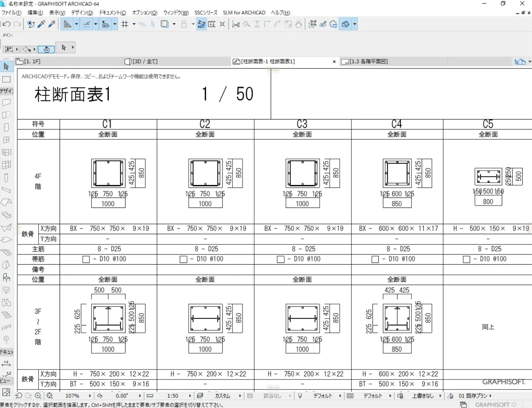This screenshot has width=532, height=408.
Task: Select the Column tool in toolbox
Action: [6, 178]
